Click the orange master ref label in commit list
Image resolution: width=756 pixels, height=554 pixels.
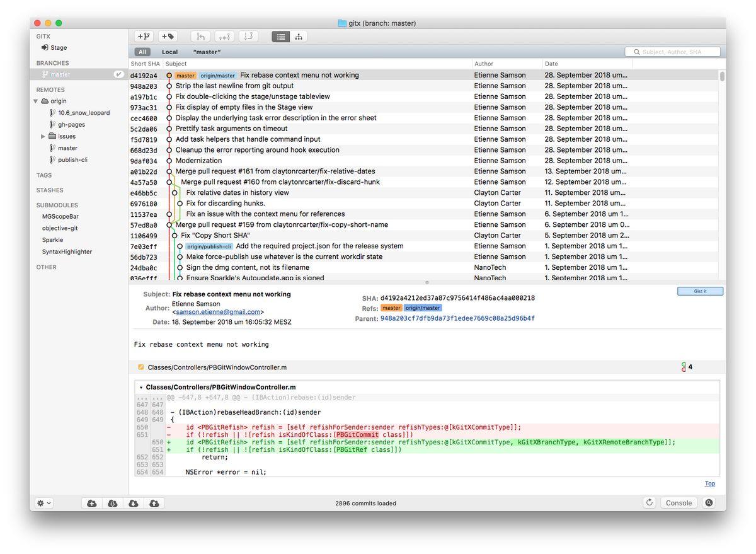tap(186, 76)
